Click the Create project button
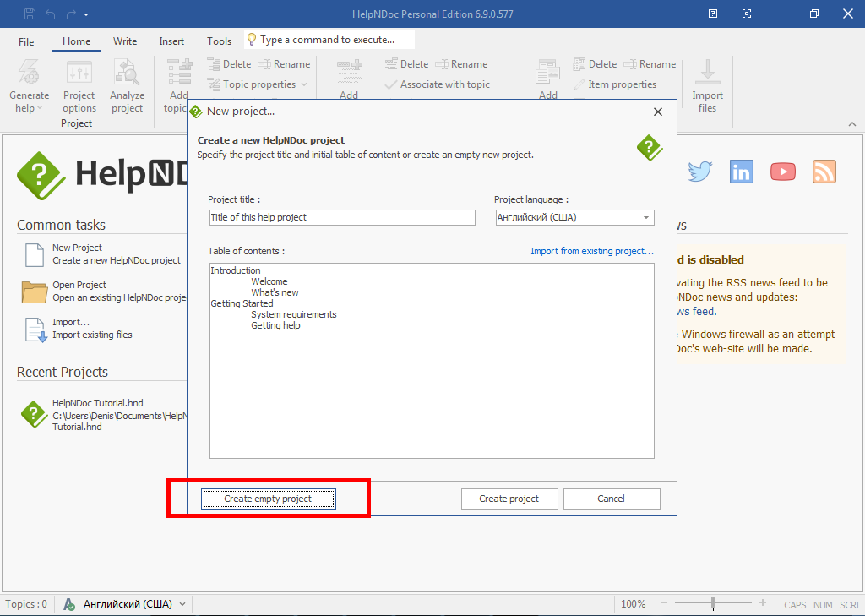This screenshot has height=616, width=865. 509,499
